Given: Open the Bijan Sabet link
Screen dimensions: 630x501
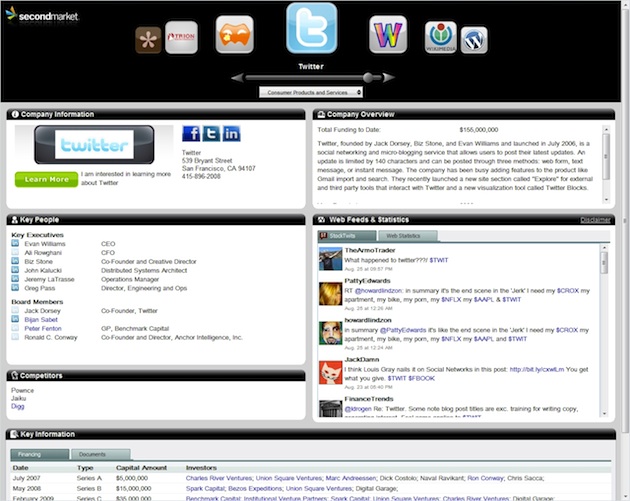Looking at the screenshot, I should click(41, 320).
